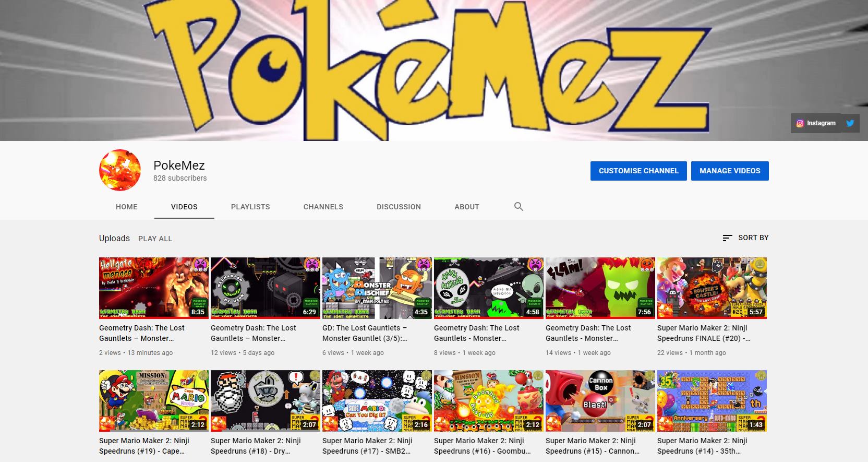Click title 'Ninji Speedruns (#16) - Goombu'
Screen dimensions: 868x462
pos(483,446)
